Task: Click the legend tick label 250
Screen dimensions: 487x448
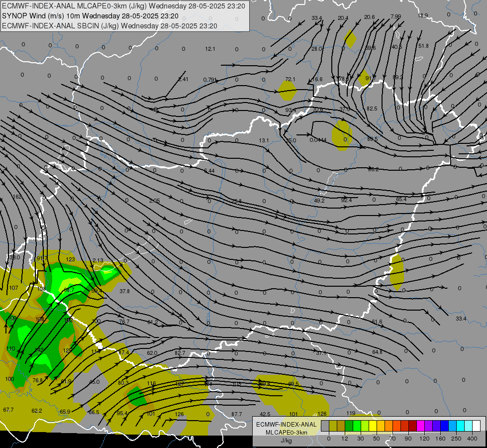Action: tap(456, 439)
